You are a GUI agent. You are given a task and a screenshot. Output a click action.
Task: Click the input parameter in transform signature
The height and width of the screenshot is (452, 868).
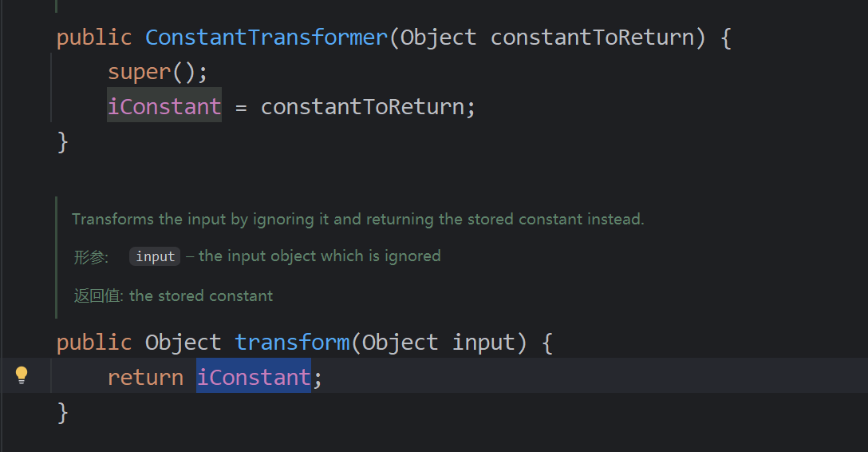click(x=483, y=343)
